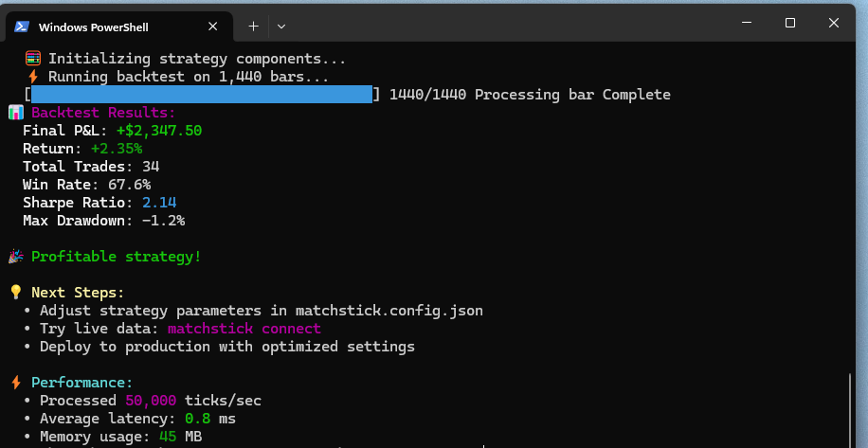The image size is (868, 448).
Task: Click the 'Performance:' heading
Action: pos(81,383)
